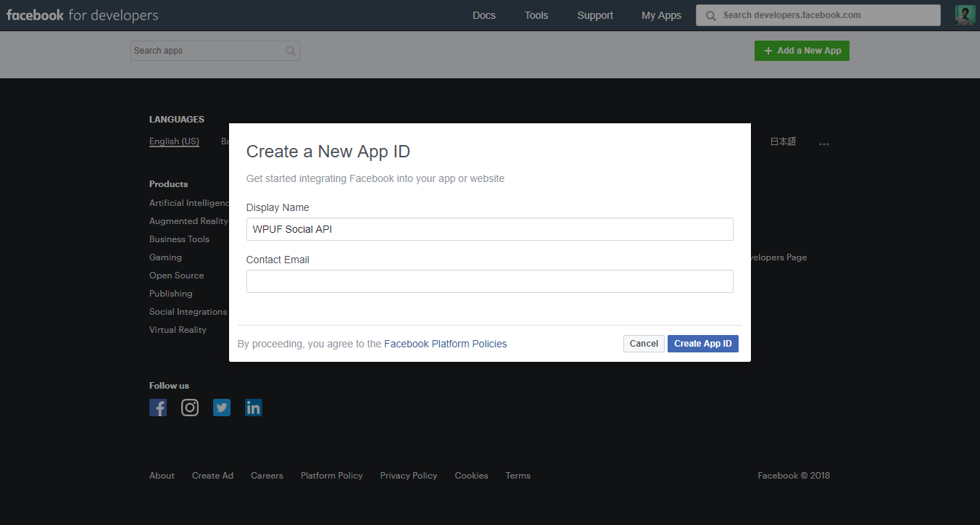Open the Twitter icon under Follow us

tap(222, 408)
